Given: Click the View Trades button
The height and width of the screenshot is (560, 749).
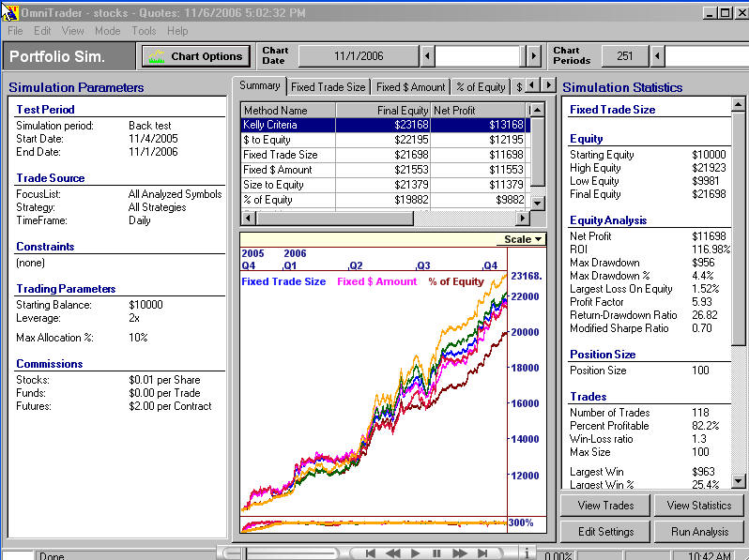Looking at the screenshot, I should (x=605, y=505).
